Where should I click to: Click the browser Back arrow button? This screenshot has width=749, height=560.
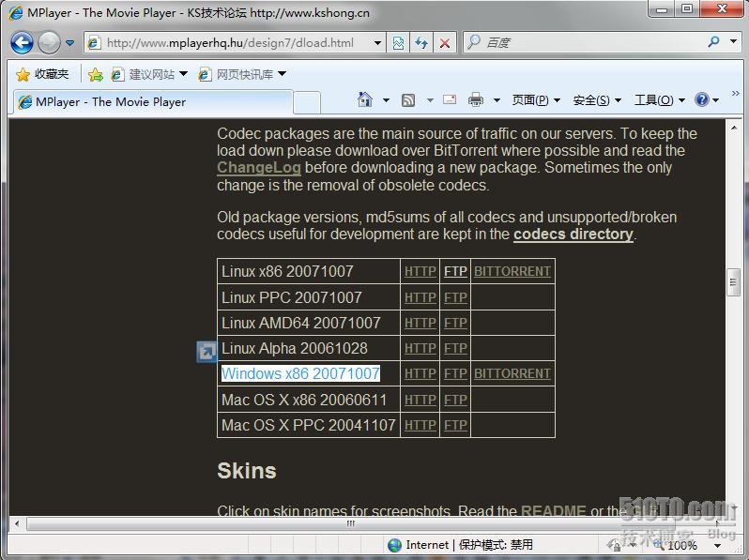click(x=22, y=42)
